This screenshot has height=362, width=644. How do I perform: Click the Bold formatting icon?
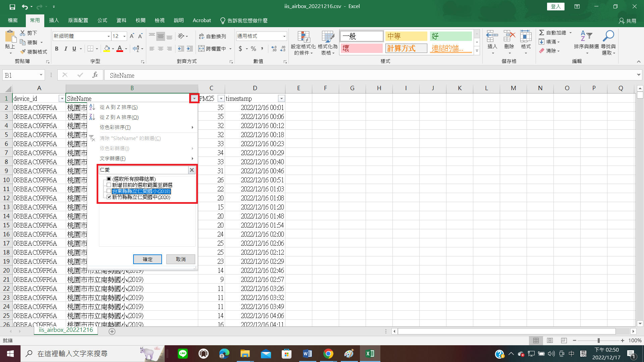point(57,49)
